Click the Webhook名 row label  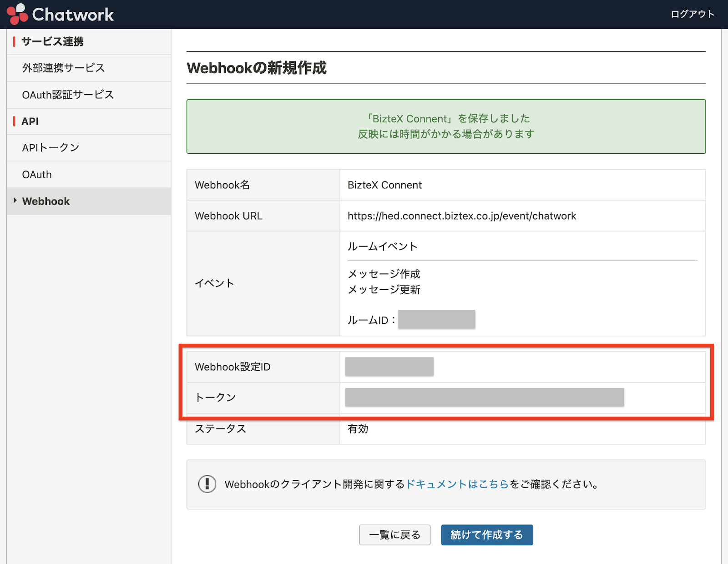[222, 185]
